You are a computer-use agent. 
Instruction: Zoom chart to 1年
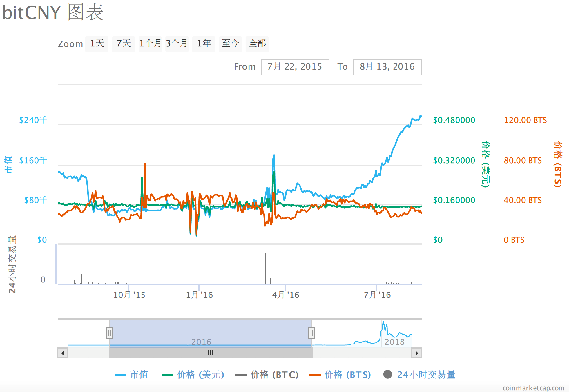point(204,44)
